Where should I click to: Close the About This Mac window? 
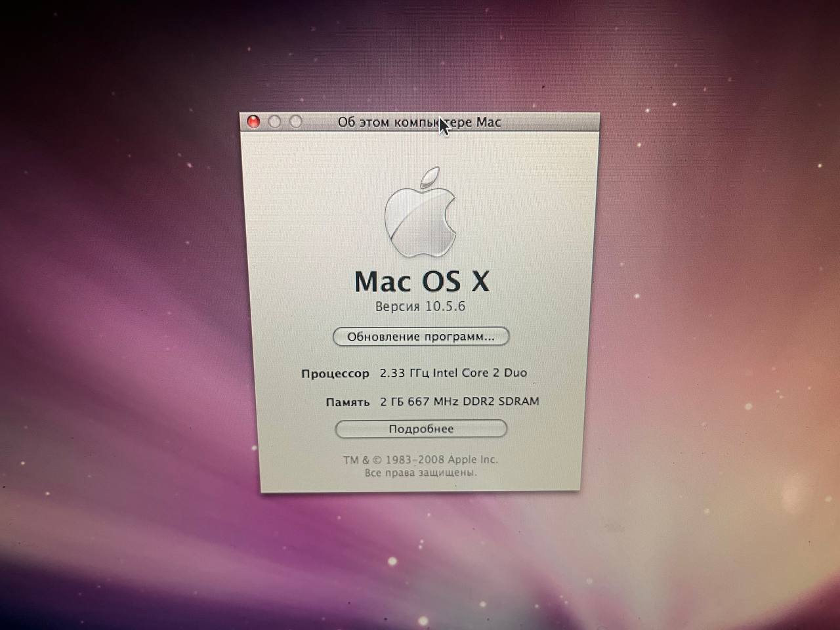[253, 121]
